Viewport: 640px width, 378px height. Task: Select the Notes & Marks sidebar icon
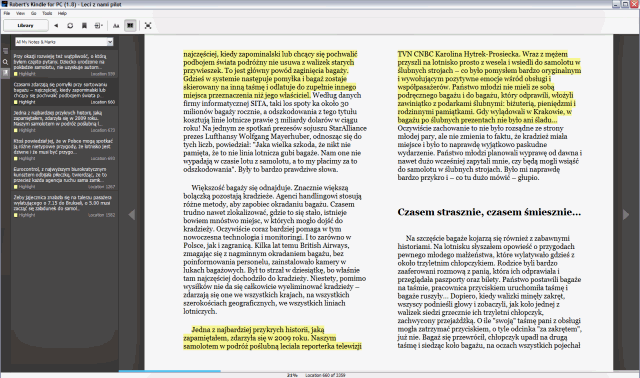pos(5,73)
